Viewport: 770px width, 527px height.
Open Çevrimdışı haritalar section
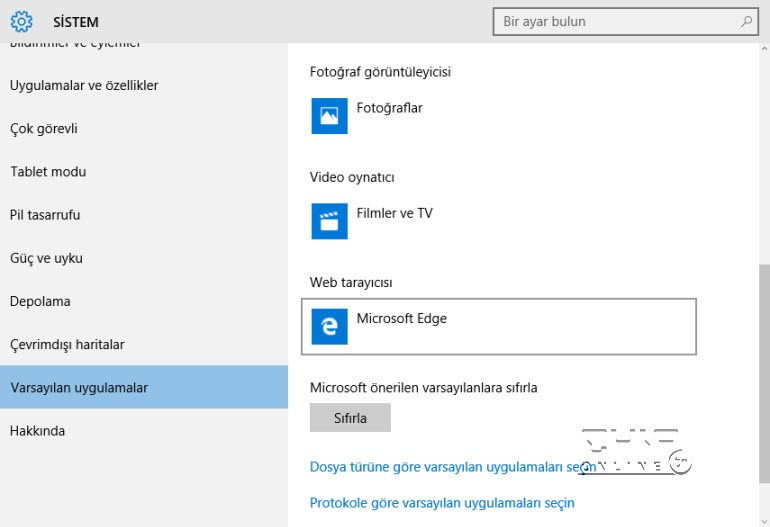click(x=144, y=344)
